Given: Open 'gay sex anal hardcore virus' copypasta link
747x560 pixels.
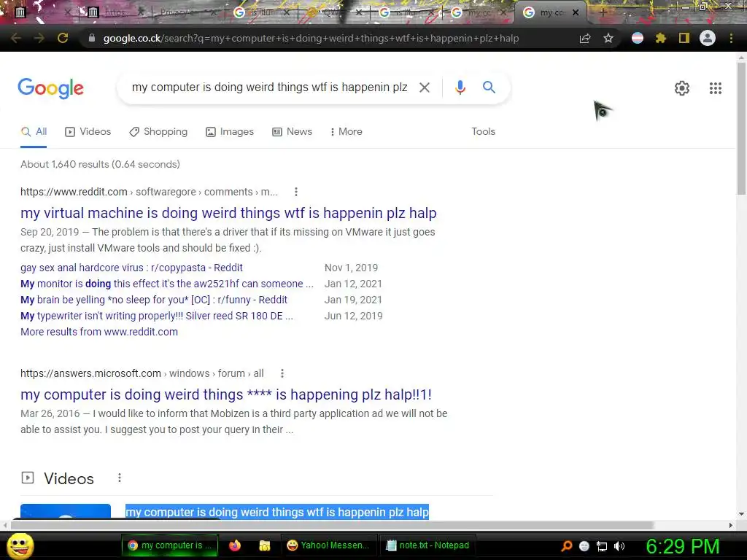Looking at the screenshot, I should pyautogui.click(x=131, y=268).
